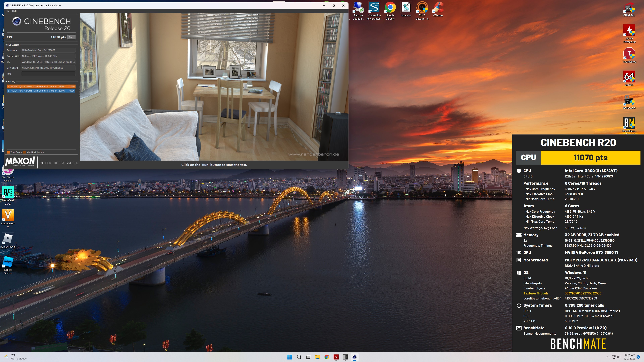Image resolution: width=644 pixels, height=362 pixels.
Task: Select the Processor field showing i9-12900KS
Action: click(x=48, y=50)
